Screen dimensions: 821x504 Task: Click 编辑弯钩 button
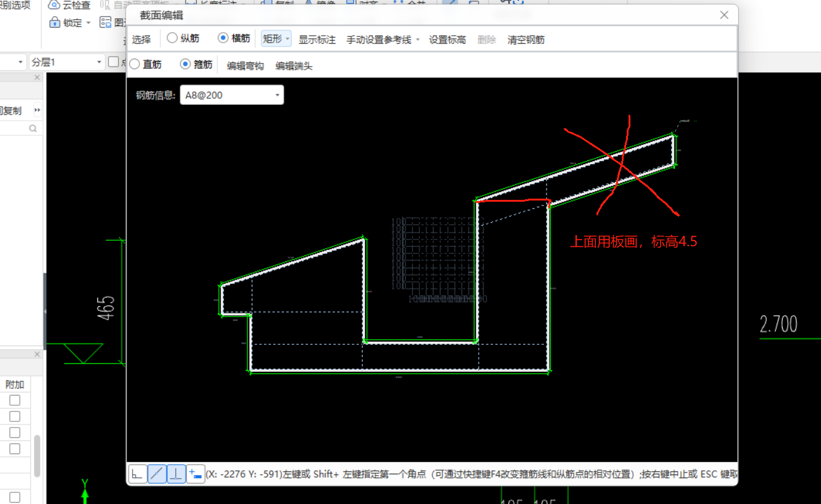coord(245,65)
